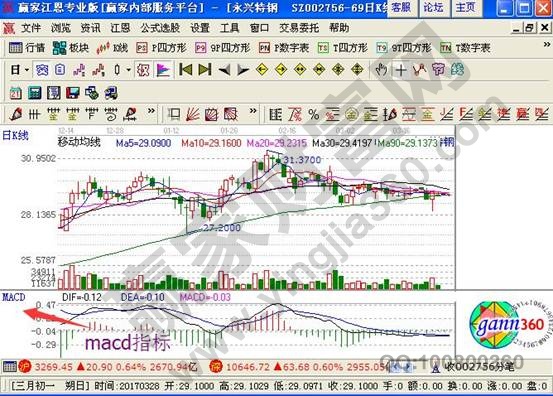Viewport: 553px width, 396px height.
Task: Open the 公式选股 menu
Action: 160,28
